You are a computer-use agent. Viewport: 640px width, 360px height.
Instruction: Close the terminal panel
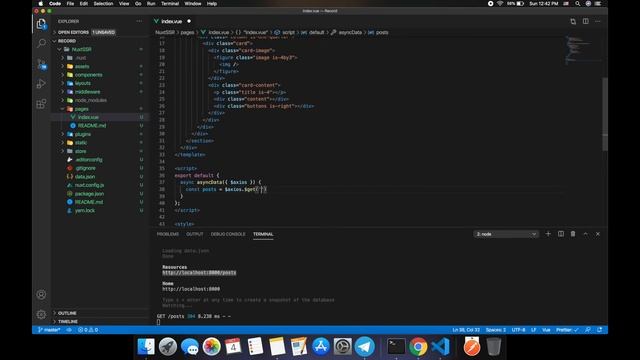(x=598, y=234)
